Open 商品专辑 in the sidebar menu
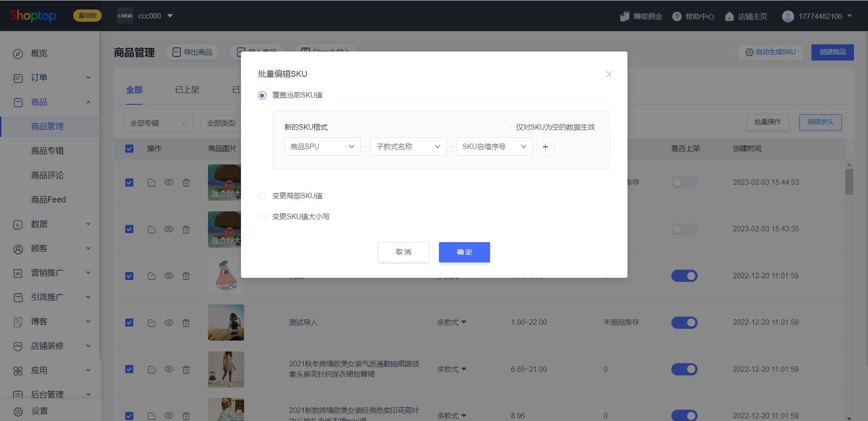Viewport: 868px width, 421px height. click(x=47, y=151)
